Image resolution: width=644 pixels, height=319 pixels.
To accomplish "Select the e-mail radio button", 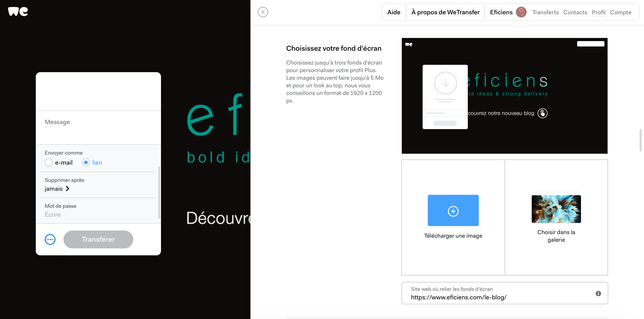I will tap(49, 162).
